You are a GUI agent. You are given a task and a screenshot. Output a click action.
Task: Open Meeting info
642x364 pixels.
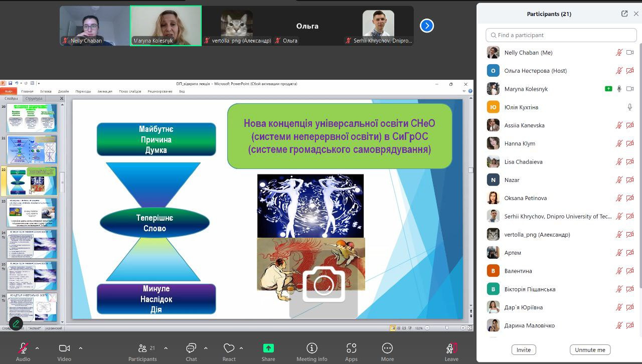(312, 348)
